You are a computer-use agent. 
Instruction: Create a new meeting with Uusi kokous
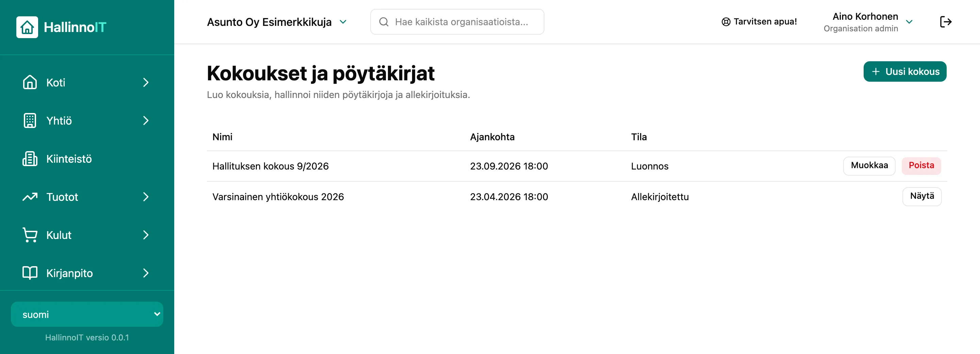coord(905,71)
